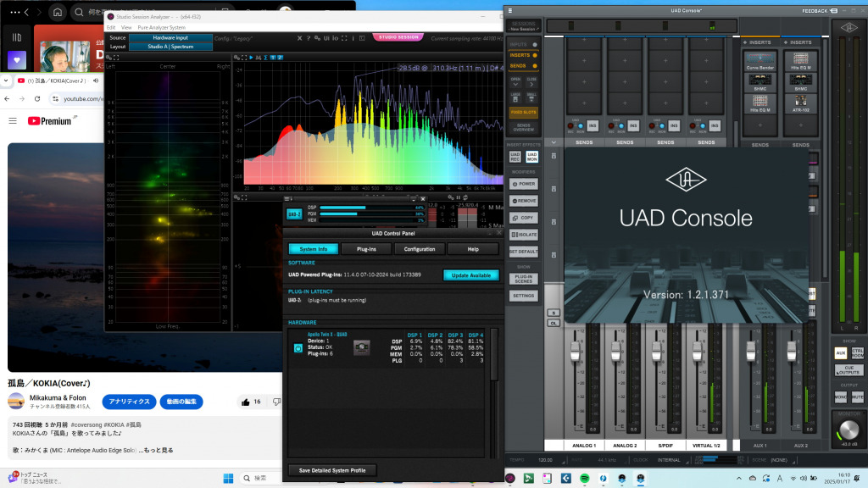Click the UAD-2 meter icon
Image resolution: width=868 pixels, height=488 pixels.
click(x=294, y=214)
